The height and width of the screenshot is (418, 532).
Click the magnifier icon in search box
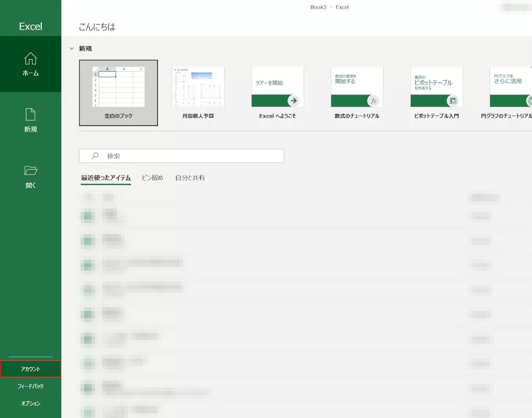pyautogui.click(x=95, y=156)
